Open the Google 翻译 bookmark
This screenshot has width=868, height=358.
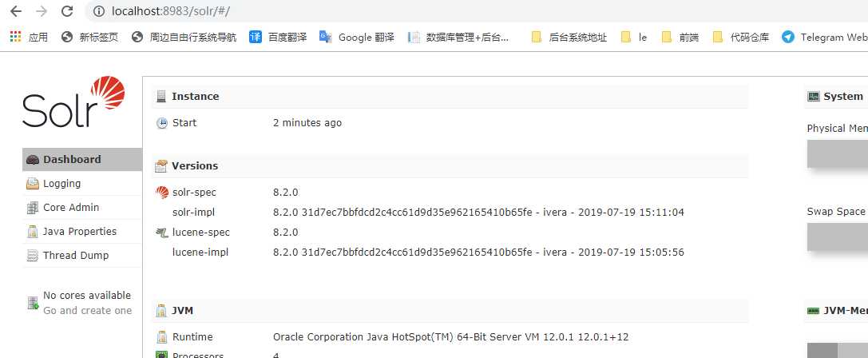(357, 37)
